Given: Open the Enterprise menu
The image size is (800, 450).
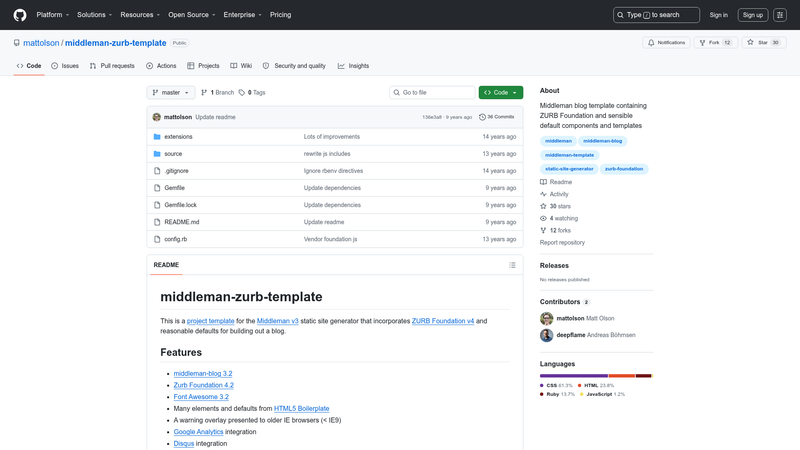Looking at the screenshot, I should (242, 15).
